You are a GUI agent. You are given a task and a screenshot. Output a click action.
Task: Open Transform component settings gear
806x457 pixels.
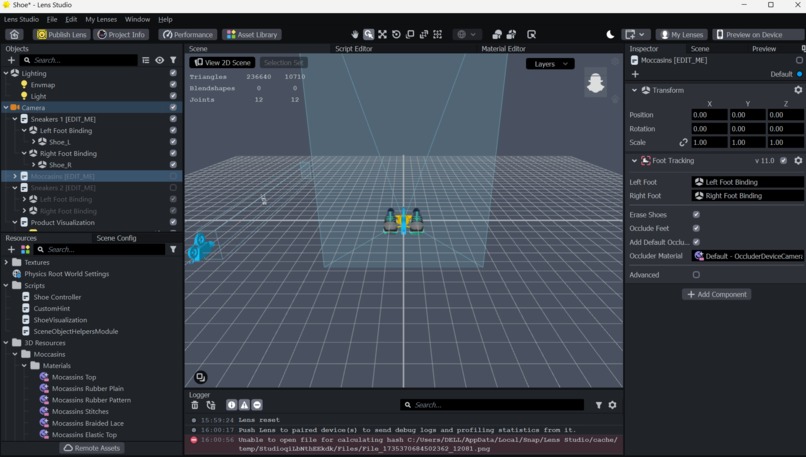798,90
